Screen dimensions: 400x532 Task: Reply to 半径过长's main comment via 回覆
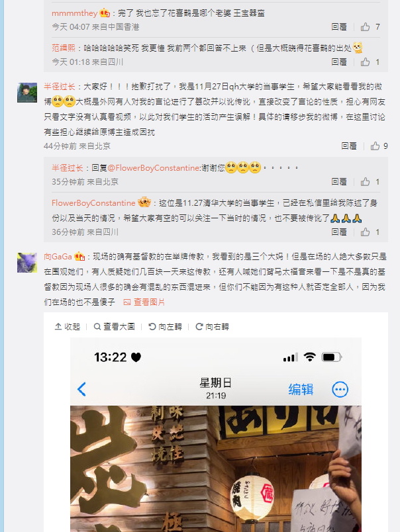coord(349,146)
